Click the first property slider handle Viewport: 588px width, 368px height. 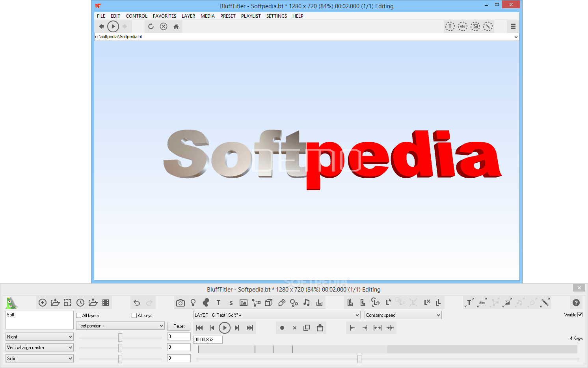[x=120, y=337]
